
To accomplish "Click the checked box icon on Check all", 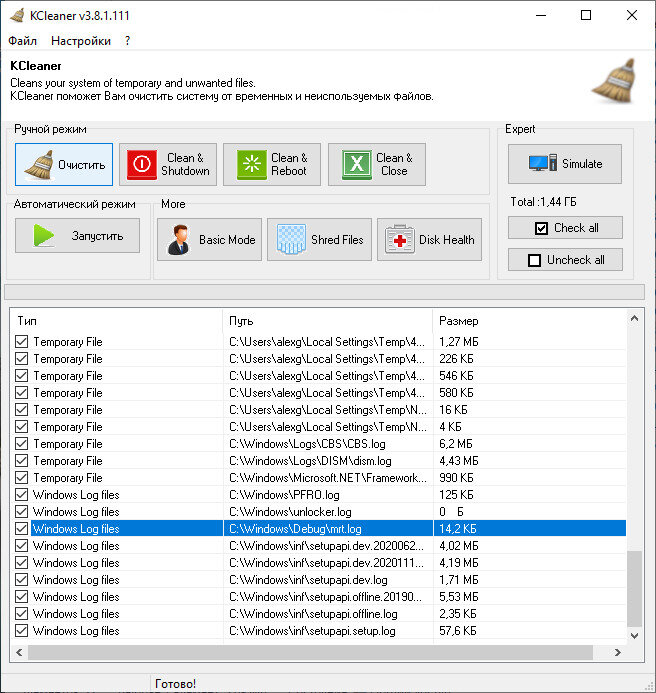I will click(x=542, y=228).
